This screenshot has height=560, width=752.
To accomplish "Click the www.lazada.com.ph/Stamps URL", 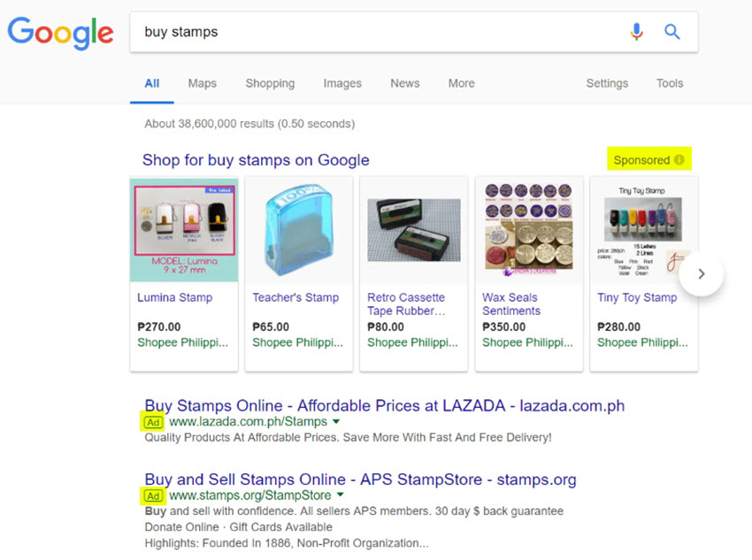I will tap(248, 422).
